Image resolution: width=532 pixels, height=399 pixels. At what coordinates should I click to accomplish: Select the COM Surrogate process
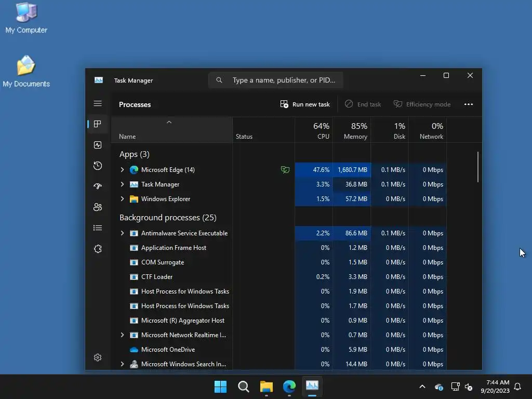click(279, 262)
